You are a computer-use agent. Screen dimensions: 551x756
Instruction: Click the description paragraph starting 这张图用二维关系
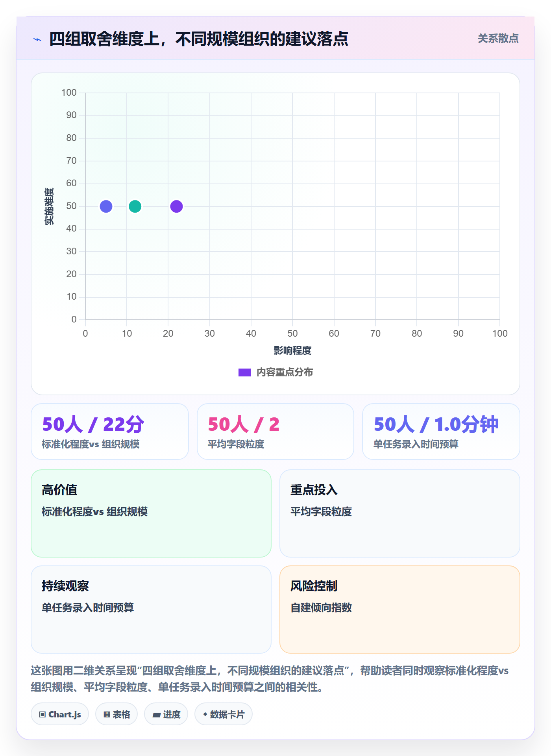pyautogui.click(x=270, y=679)
